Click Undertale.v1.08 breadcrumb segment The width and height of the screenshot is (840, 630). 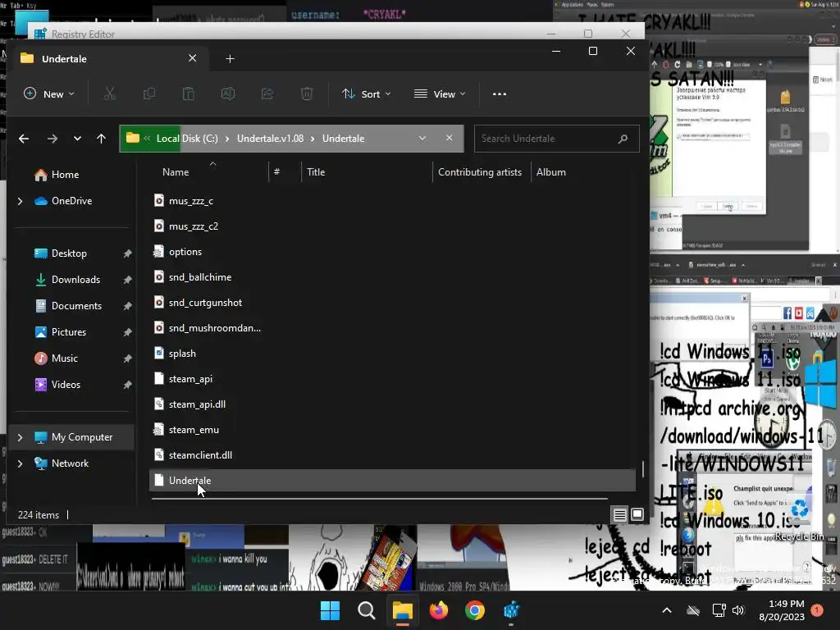click(x=270, y=138)
